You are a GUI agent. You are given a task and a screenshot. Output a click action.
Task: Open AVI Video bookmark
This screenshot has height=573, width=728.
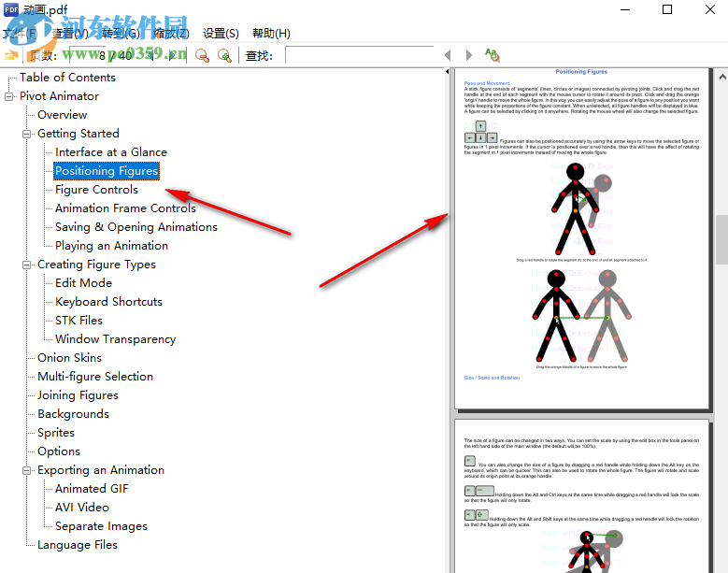tap(82, 508)
